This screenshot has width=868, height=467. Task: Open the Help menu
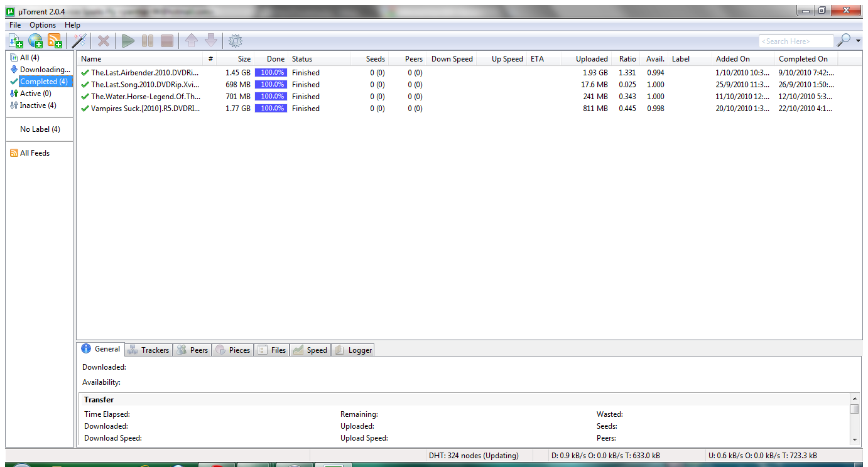click(73, 25)
